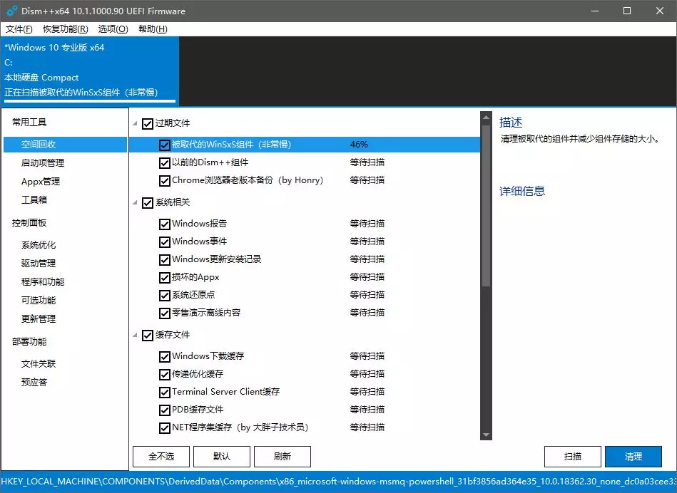Uncheck the 缓存文件 group checkbox
The image size is (677, 493).
click(x=147, y=335)
